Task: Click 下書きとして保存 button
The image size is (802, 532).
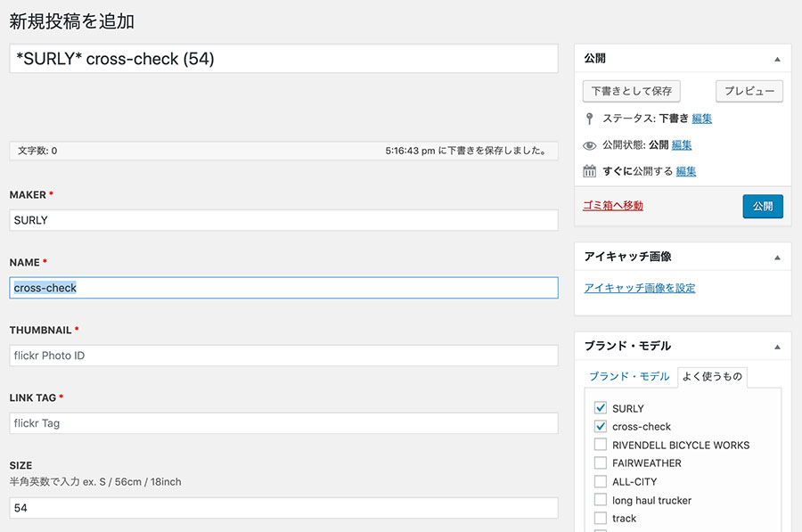Action: tap(631, 91)
